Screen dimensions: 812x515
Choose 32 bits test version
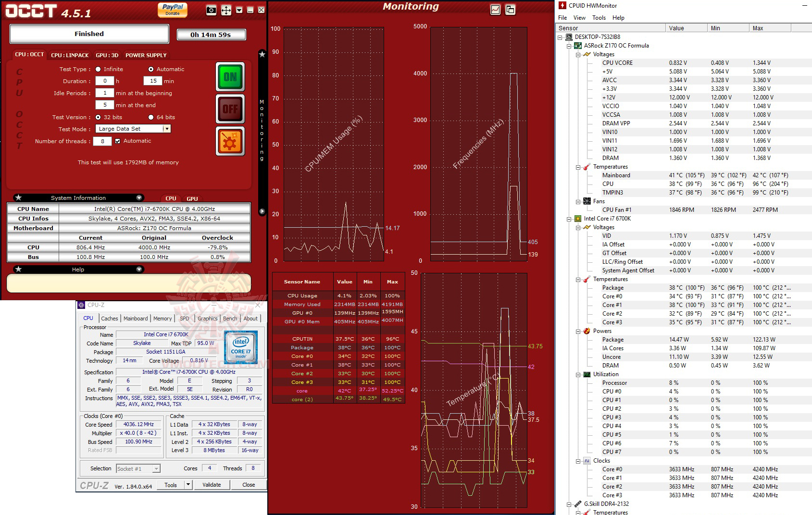98,117
